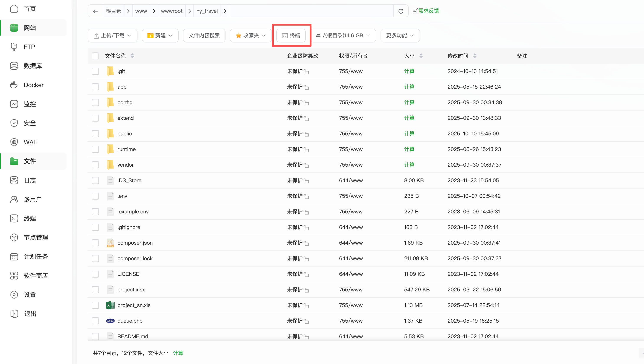Click the lock icon on .env row
This screenshot has width=644, height=364.
point(306,197)
